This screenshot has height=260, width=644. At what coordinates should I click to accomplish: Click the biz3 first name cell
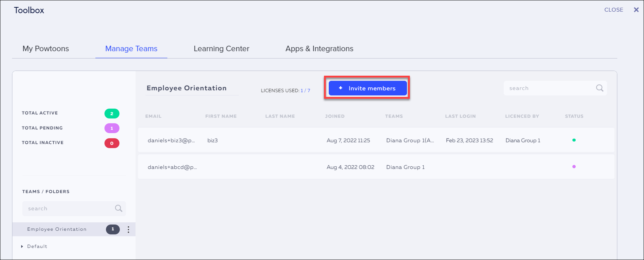click(213, 140)
